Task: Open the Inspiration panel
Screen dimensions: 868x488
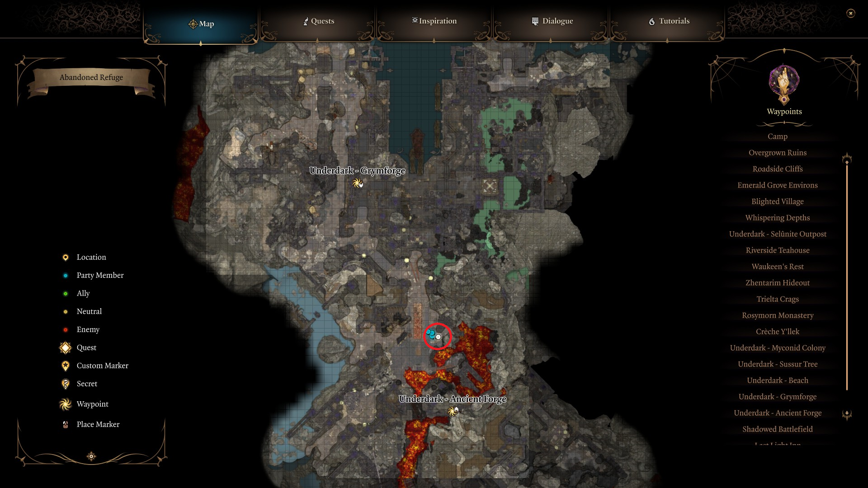Action: [x=434, y=21]
